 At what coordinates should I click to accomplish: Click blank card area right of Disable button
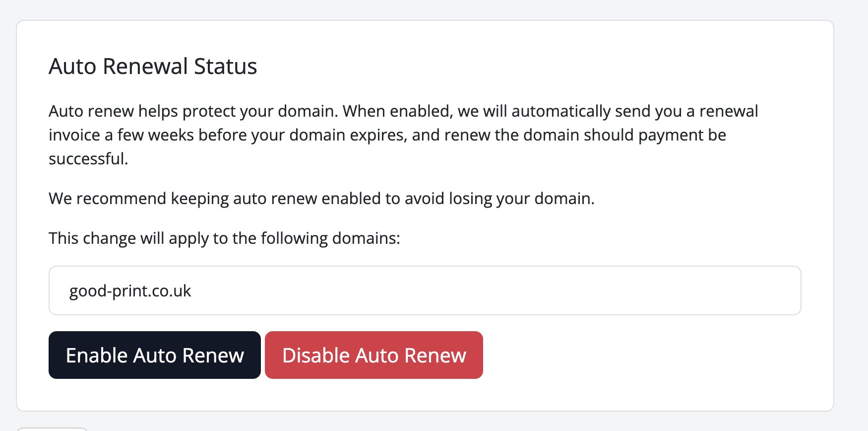pos(645,355)
